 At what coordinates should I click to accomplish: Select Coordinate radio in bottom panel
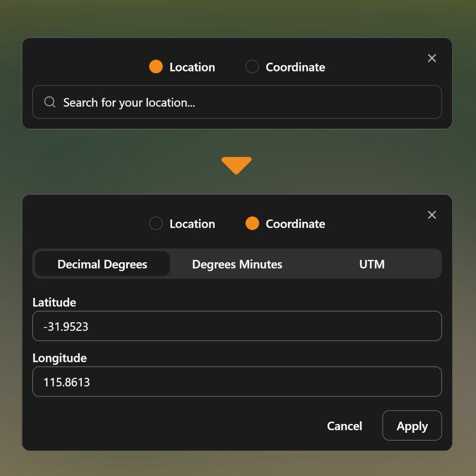pos(252,223)
